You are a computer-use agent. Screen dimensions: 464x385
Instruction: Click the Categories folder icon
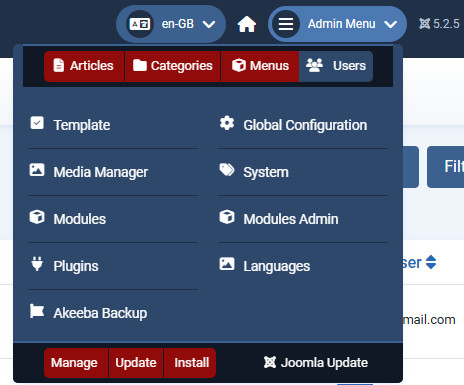(x=140, y=65)
